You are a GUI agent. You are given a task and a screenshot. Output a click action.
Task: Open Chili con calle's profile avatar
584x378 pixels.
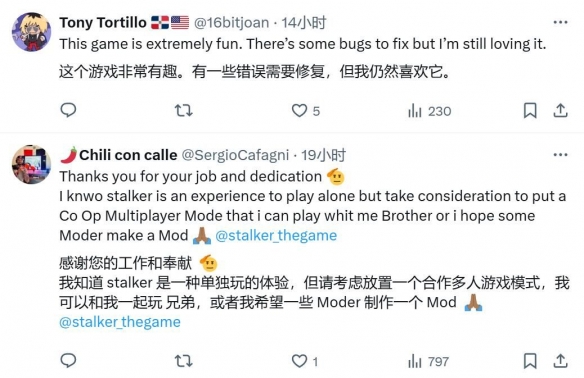pyautogui.click(x=31, y=164)
